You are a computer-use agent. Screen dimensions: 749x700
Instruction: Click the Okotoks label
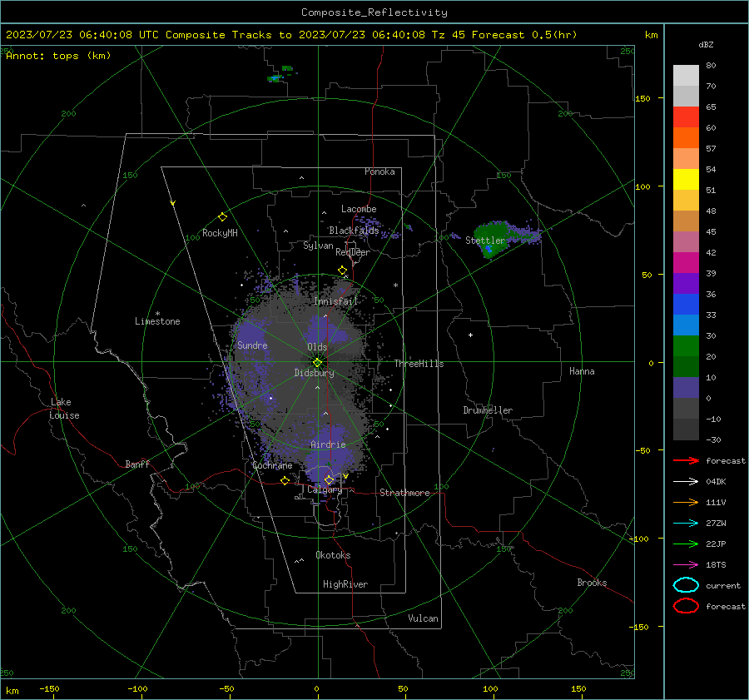click(x=333, y=555)
